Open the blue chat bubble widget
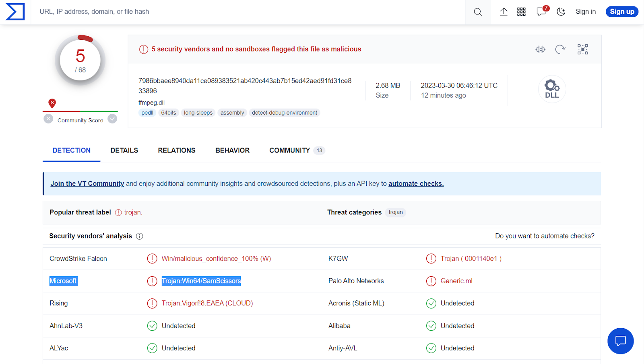This screenshot has width=644, height=364. point(621,341)
